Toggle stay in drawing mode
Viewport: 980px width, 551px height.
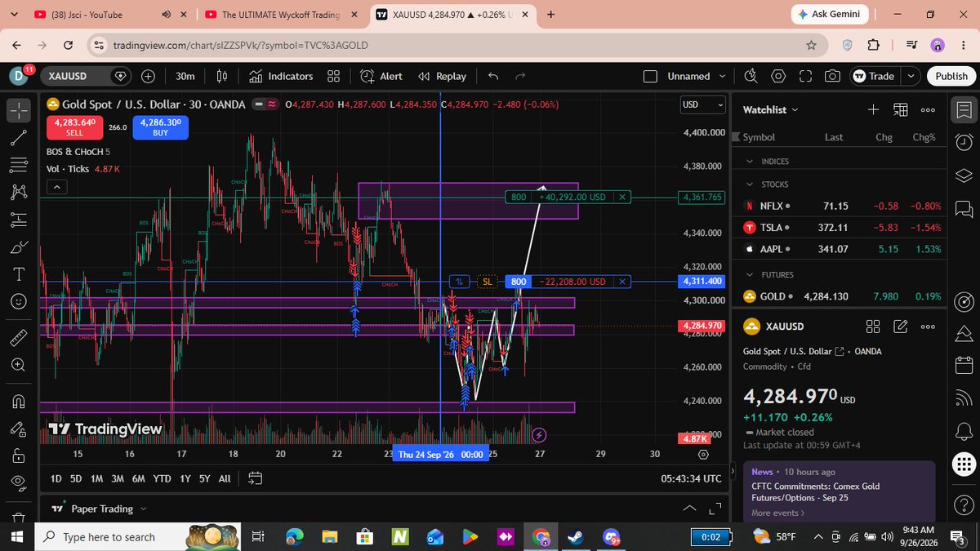point(19,428)
